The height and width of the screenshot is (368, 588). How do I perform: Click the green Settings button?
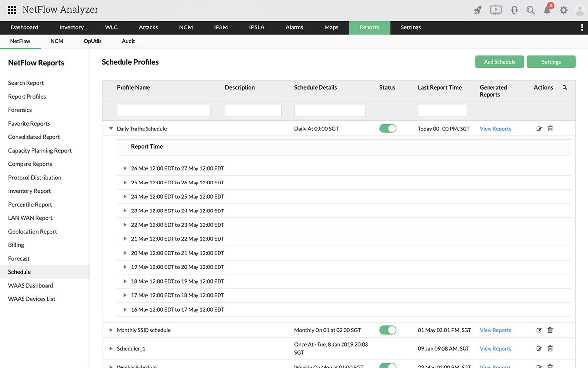(551, 62)
